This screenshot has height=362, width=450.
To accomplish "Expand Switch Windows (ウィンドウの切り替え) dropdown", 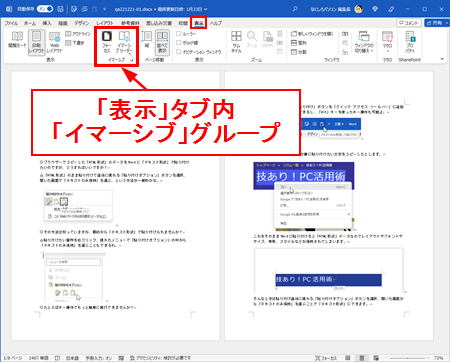I will point(364,42).
